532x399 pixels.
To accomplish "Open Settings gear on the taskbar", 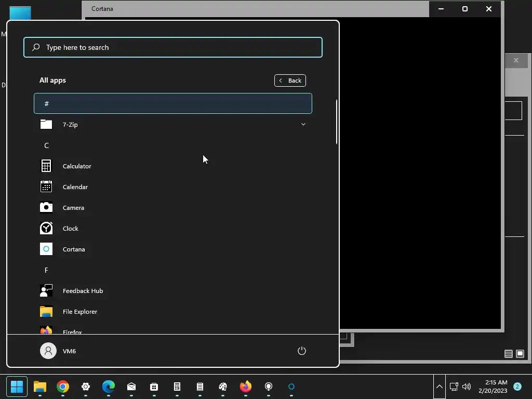I will tap(86, 387).
